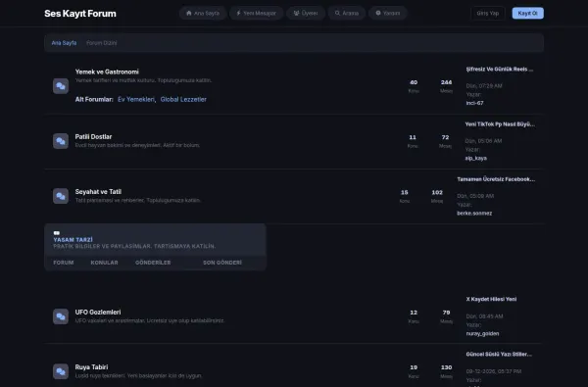Open the Üyeler nav item

[306, 13]
